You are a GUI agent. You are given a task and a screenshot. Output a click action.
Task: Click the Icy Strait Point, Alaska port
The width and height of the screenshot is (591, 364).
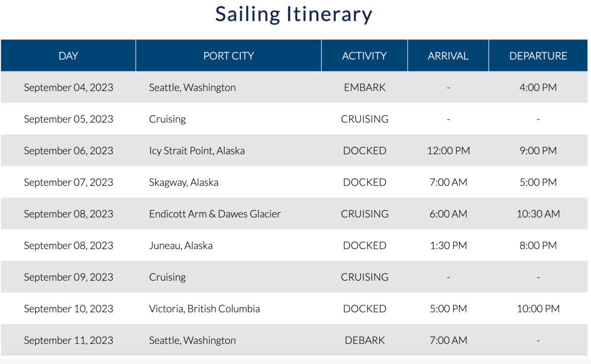tap(197, 151)
